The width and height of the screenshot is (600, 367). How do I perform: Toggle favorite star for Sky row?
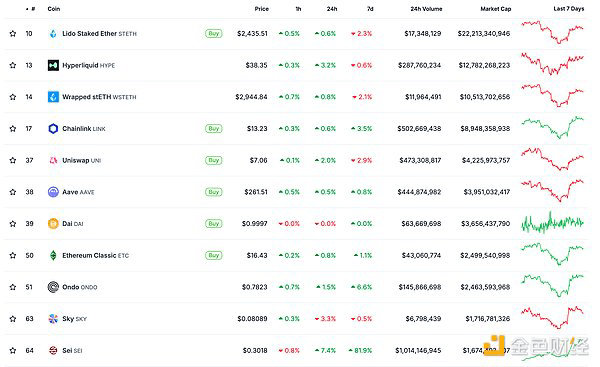click(x=13, y=319)
